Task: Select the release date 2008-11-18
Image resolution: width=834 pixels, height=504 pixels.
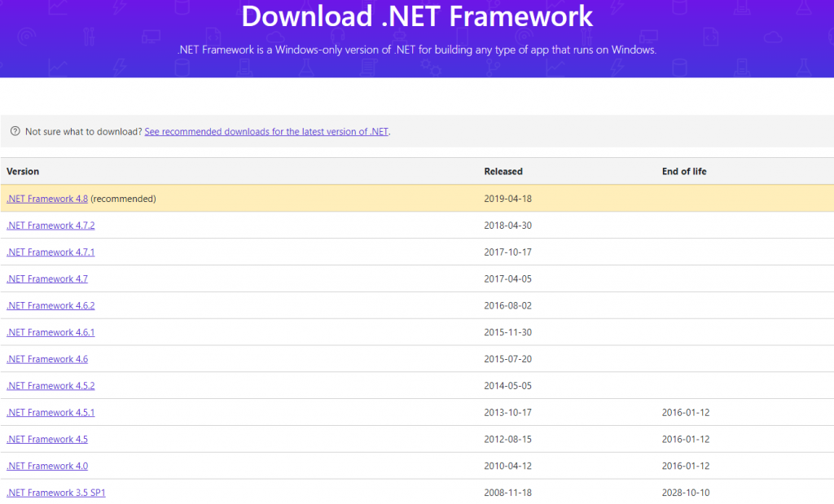Action: pos(507,493)
